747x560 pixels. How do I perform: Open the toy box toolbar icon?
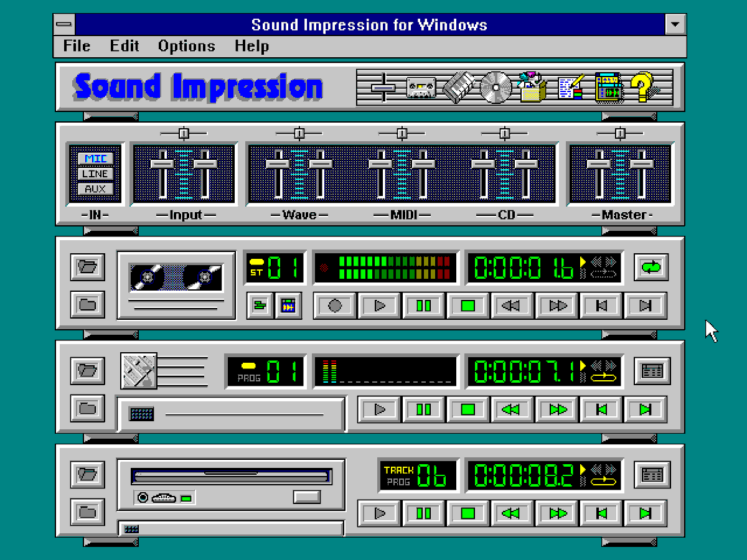[x=533, y=88]
